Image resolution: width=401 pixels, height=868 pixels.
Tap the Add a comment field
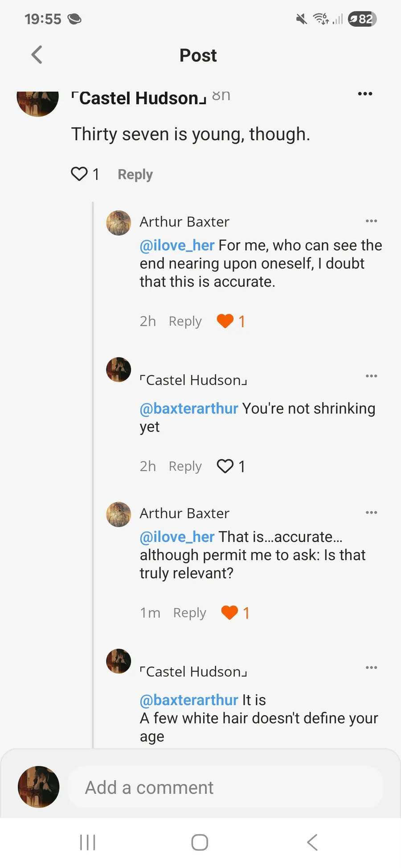(x=225, y=787)
